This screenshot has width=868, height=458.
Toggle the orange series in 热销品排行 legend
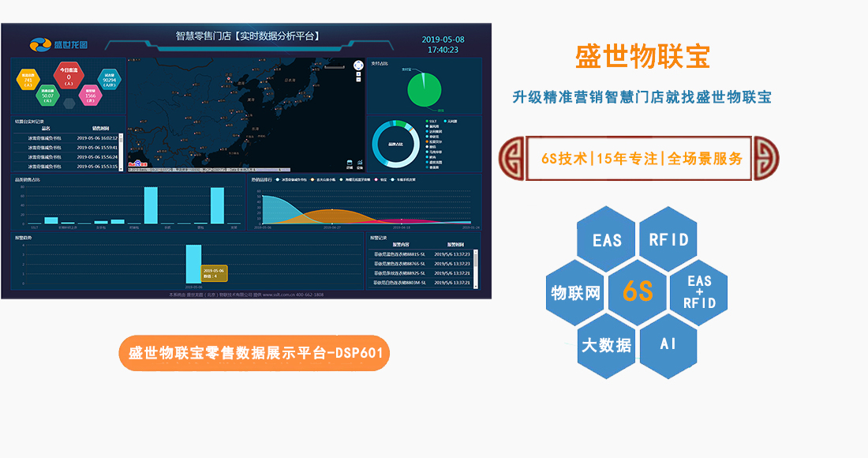click(x=324, y=180)
